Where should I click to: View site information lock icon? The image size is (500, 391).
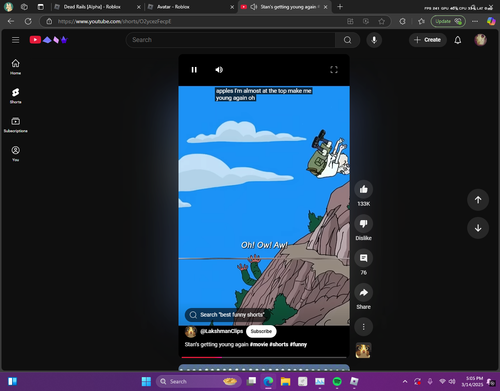point(49,21)
